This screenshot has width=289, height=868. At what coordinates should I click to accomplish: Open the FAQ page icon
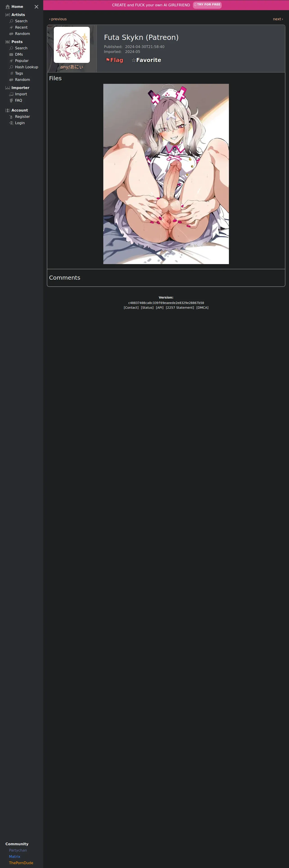(11, 101)
